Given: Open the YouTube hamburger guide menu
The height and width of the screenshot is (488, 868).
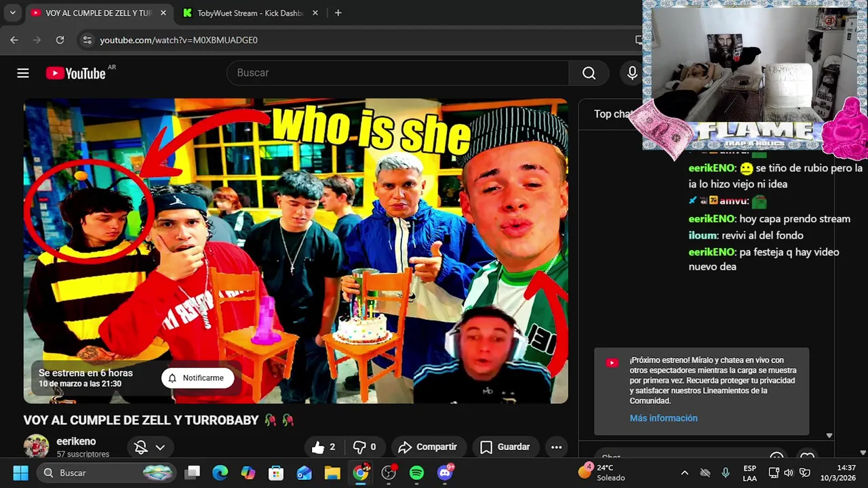Looking at the screenshot, I should click(x=23, y=73).
